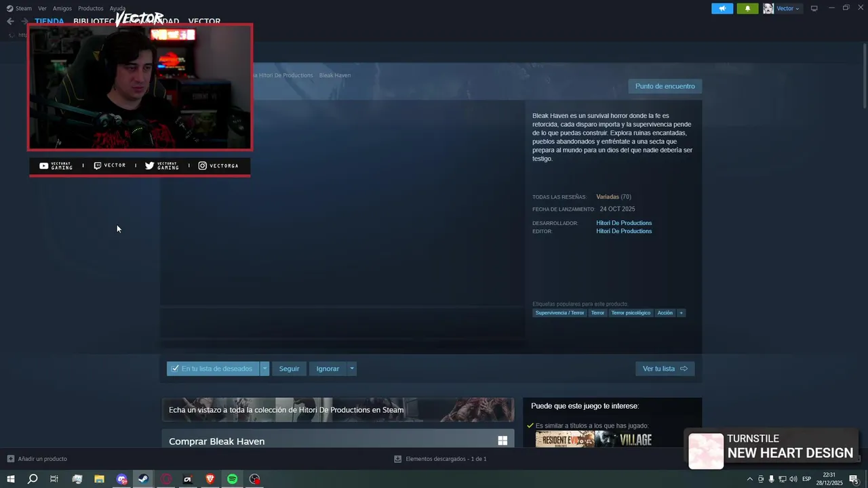Screen dimensions: 868x488
Task: Open the Resident Evil game thumbnail
Action: [x=565, y=440]
